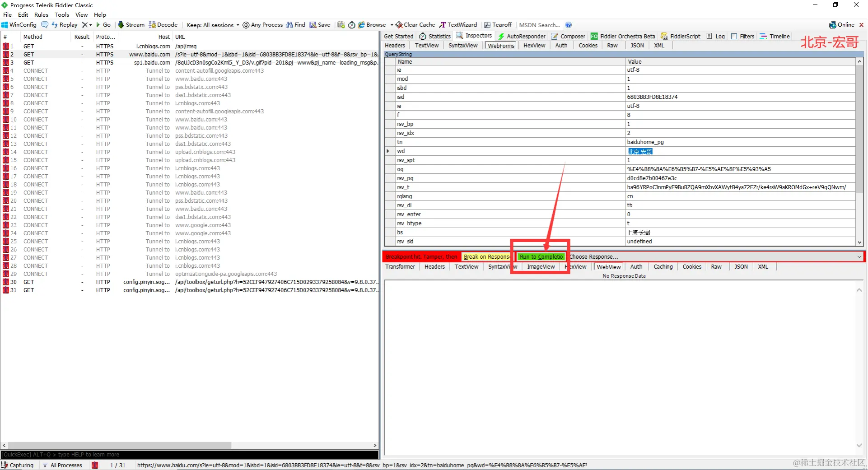Click the screenshot camera icon in toolbar
This screenshot has width=868, height=470.
click(341, 25)
